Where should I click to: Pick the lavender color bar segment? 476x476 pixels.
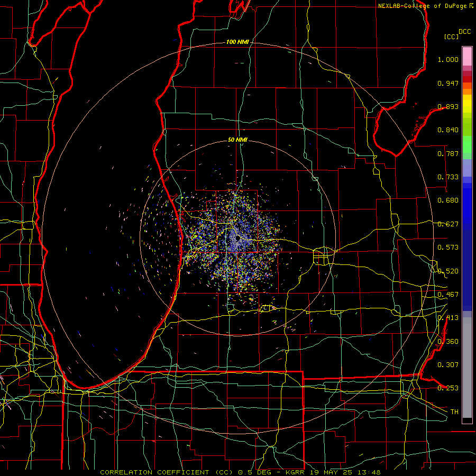point(467,168)
